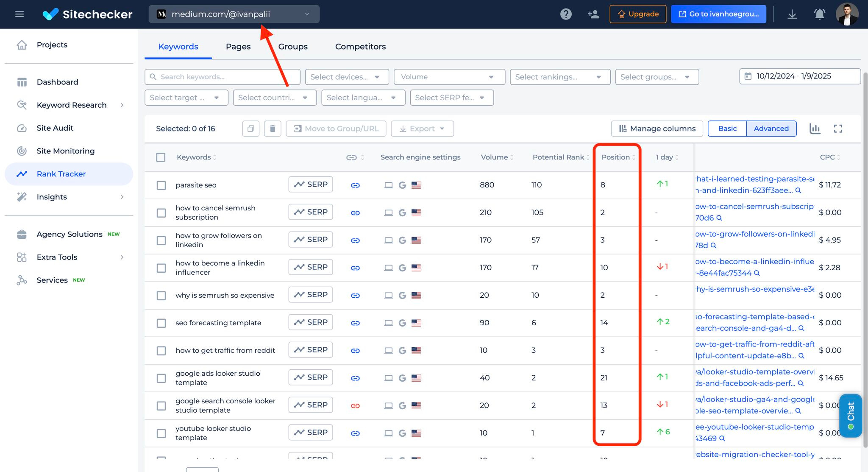Click the Sitechecker logo
868x472 pixels.
coord(87,14)
